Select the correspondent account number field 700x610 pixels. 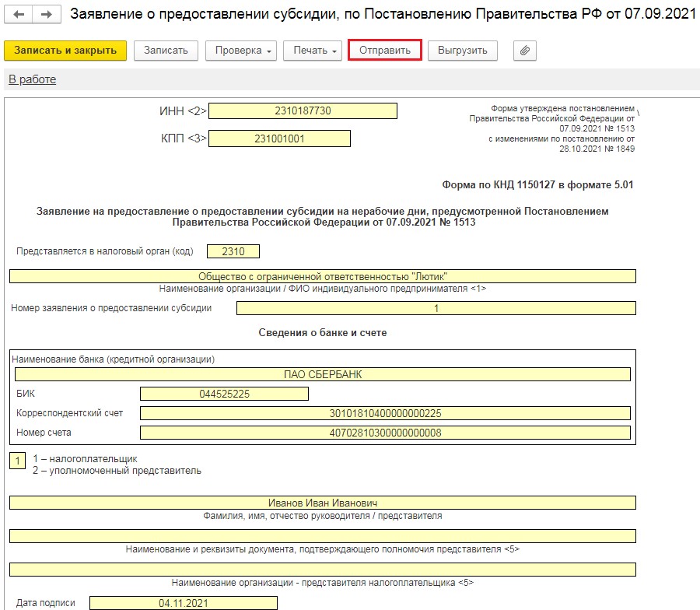tap(385, 413)
